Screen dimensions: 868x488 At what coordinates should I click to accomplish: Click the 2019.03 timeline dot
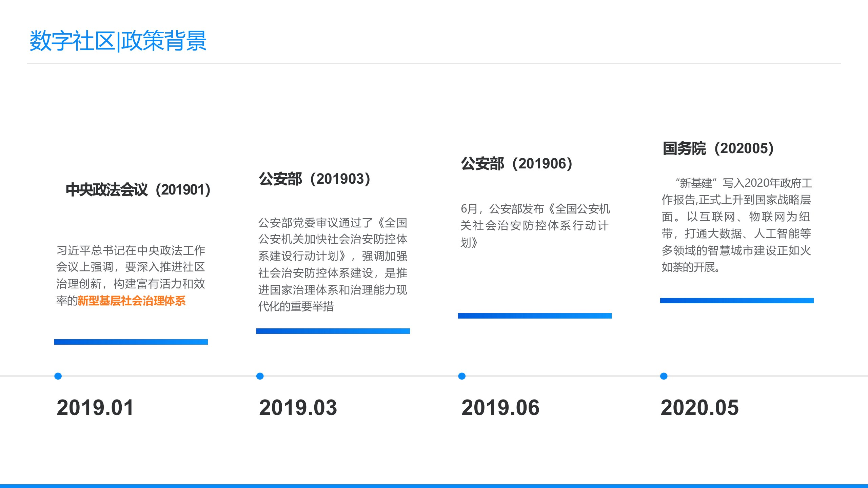click(260, 376)
